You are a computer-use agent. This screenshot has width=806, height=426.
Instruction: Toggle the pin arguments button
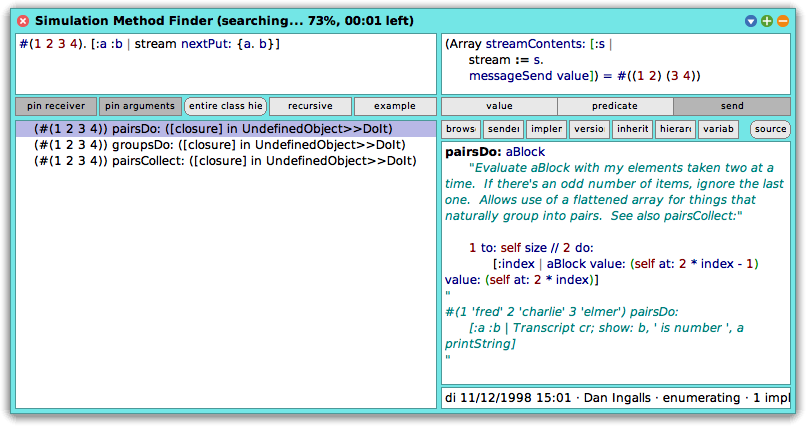(x=140, y=106)
